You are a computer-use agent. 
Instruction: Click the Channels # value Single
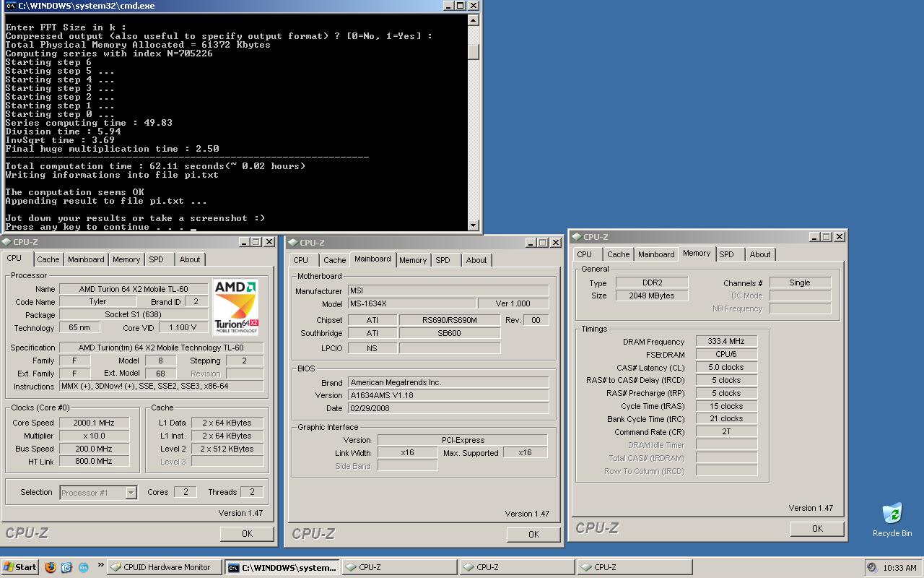point(800,282)
